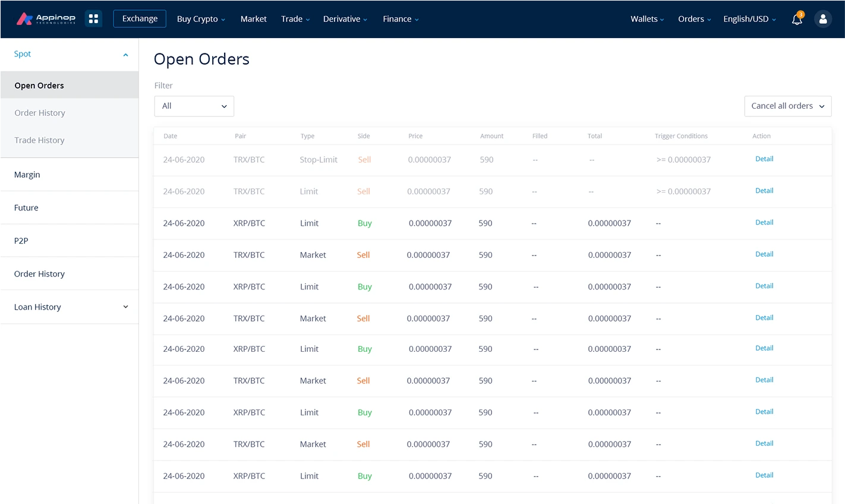Click the Exchange button
Viewport: 845px width, 504px height.
pos(140,19)
